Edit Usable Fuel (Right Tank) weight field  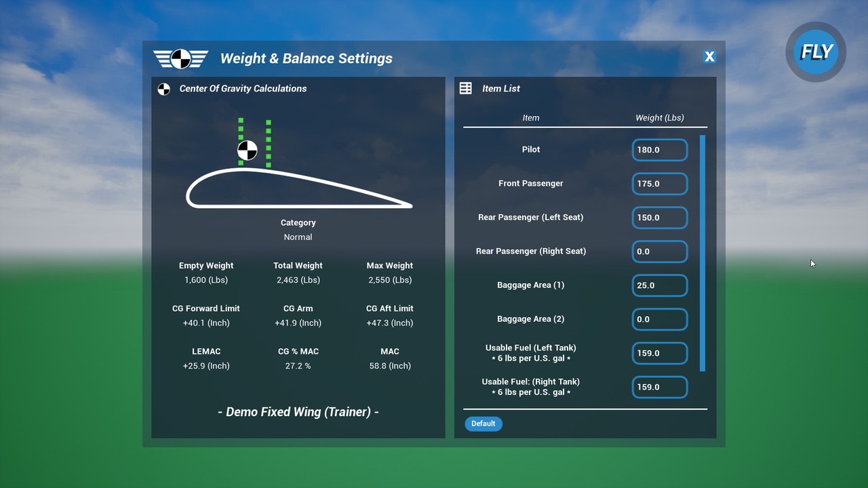(x=660, y=387)
